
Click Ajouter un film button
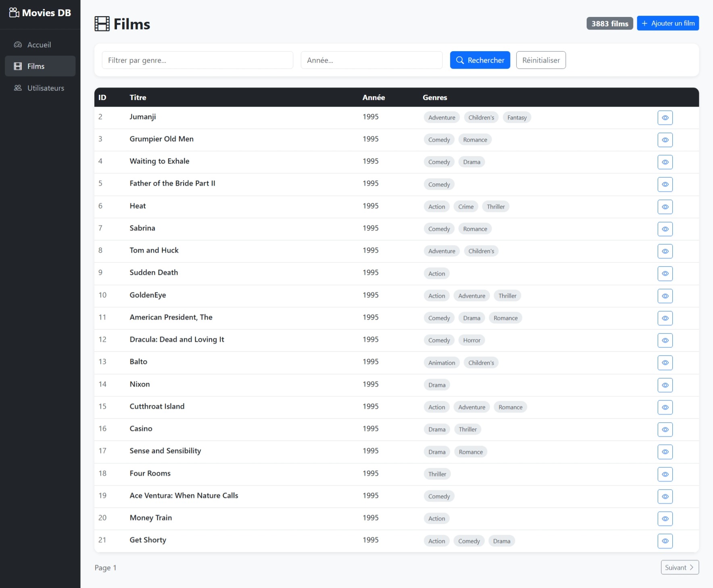[x=668, y=23]
